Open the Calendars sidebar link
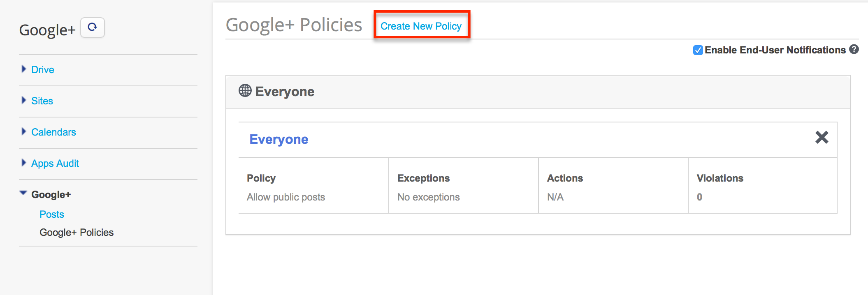Viewport: 868px width, 295px height. pyautogui.click(x=53, y=132)
